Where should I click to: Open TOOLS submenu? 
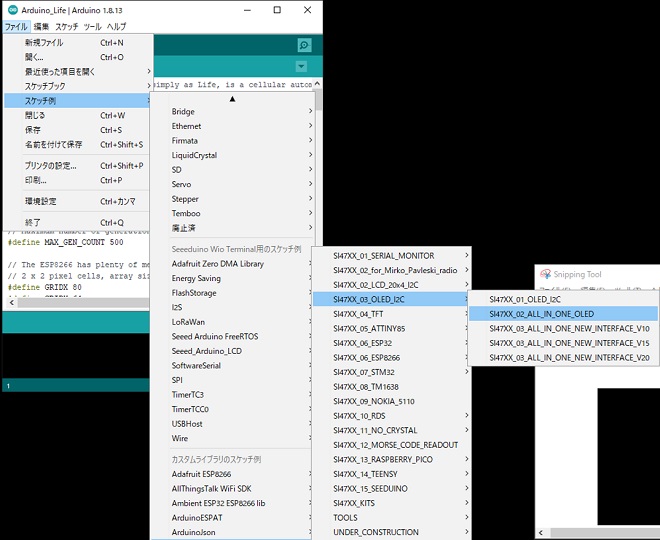point(391,517)
